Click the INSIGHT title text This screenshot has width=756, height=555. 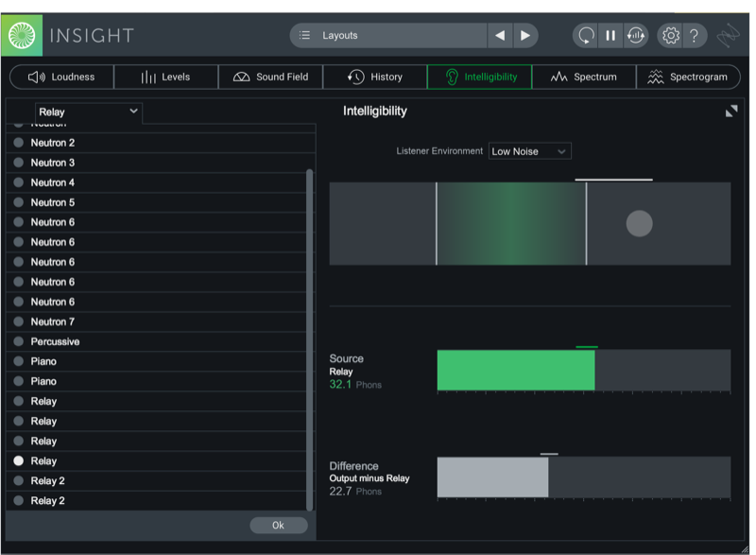click(92, 36)
